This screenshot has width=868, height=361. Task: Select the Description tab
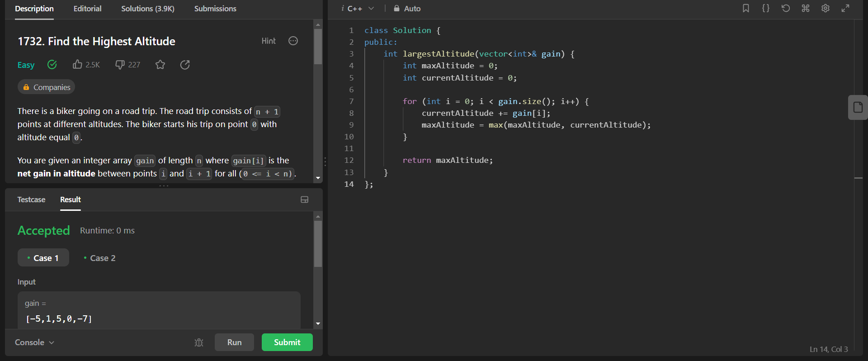coord(34,9)
